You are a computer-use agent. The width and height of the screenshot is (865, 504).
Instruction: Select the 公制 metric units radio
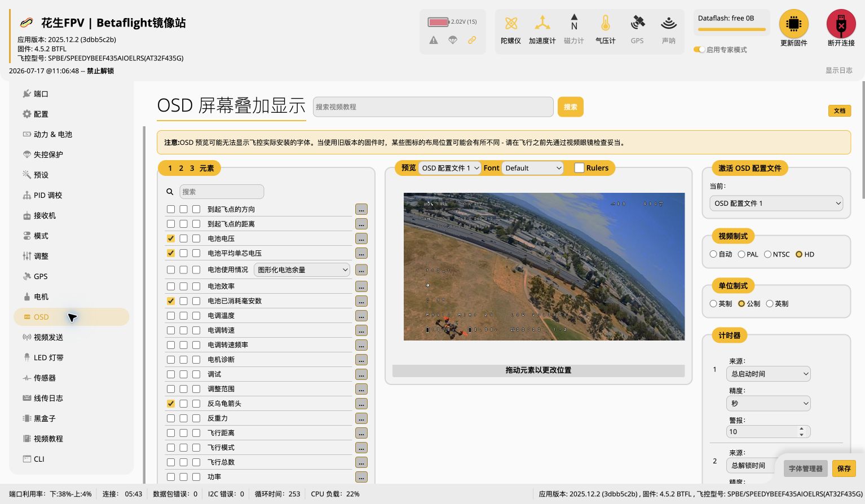click(x=742, y=303)
